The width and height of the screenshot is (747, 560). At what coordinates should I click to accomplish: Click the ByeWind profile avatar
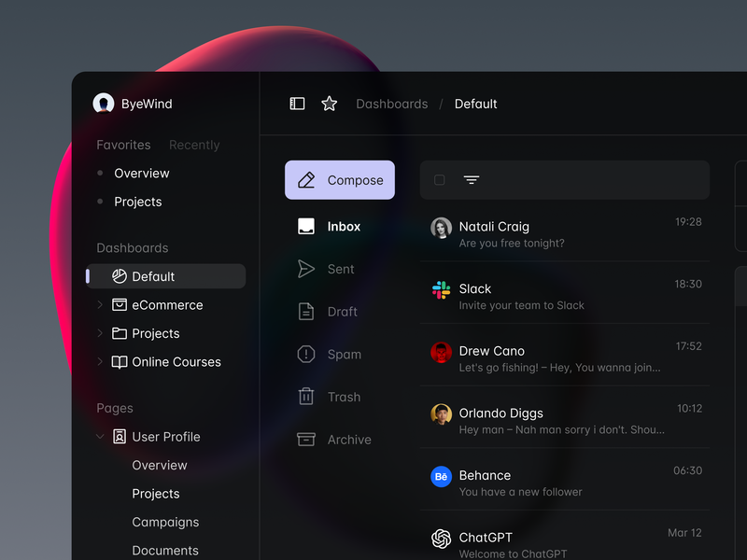[x=104, y=104]
